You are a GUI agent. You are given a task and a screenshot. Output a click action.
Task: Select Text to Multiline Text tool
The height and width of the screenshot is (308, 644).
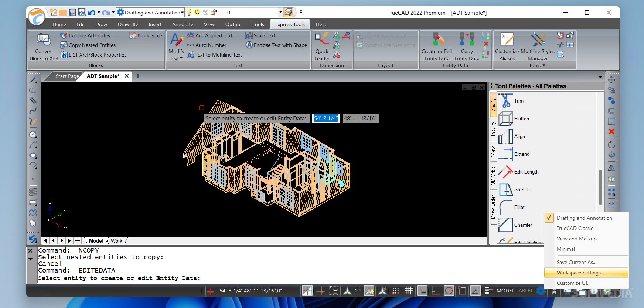pyautogui.click(x=214, y=55)
